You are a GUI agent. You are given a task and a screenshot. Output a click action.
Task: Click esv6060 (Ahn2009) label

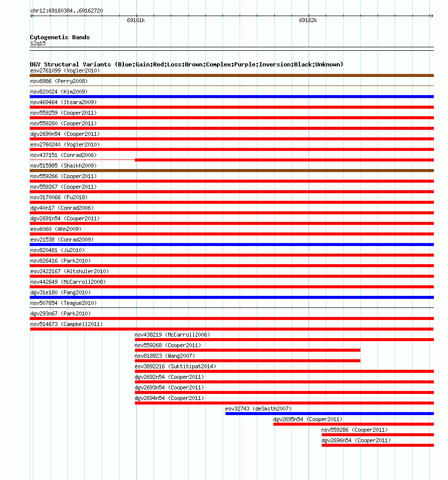click(x=56, y=229)
